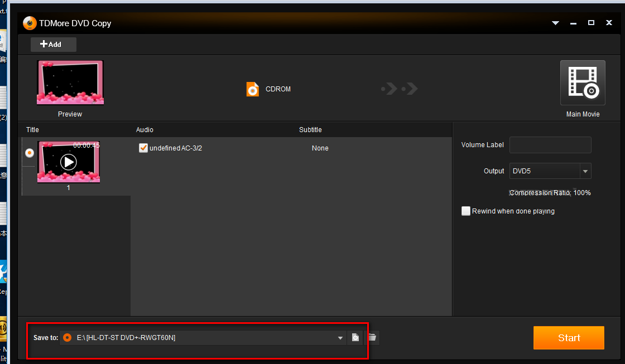
Task: Click the ISO image file icon
Action: [x=355, y=338]
